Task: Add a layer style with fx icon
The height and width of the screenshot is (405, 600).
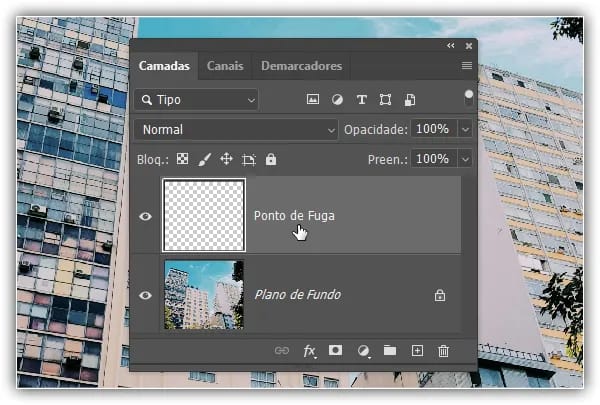Action: 309,351
